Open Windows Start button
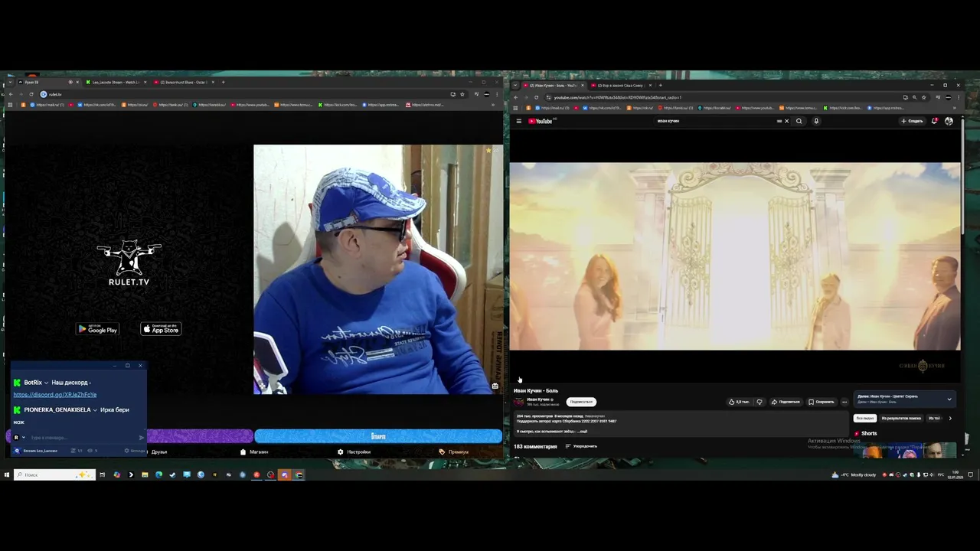This screenshot has width=980, height=551. coord(7,474)
